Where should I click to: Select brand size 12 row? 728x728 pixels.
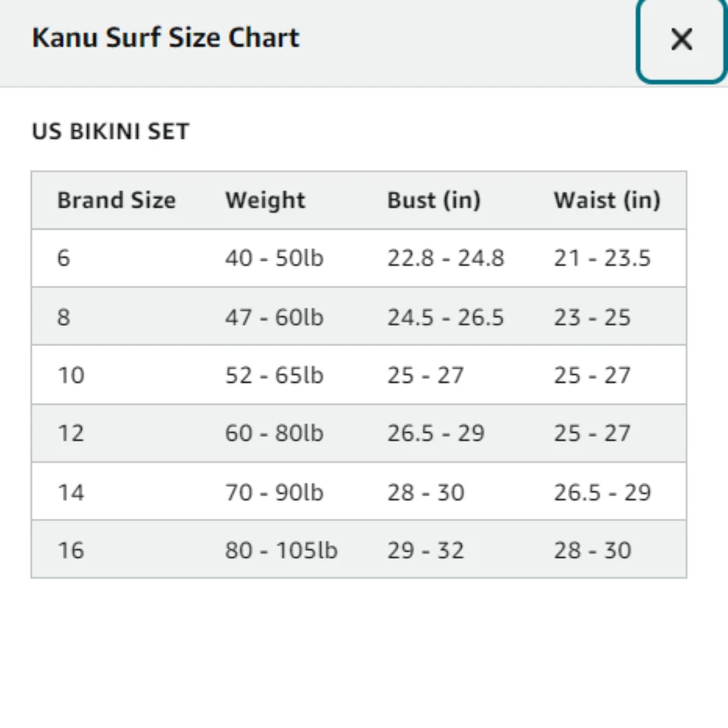pyautogui.click(x=67, y=433)
